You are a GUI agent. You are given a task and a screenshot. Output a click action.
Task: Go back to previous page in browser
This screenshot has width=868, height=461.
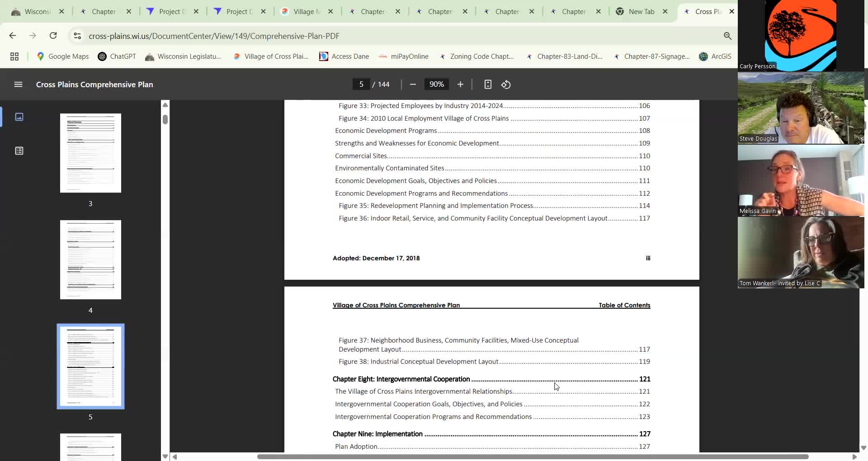click(13, 36)
